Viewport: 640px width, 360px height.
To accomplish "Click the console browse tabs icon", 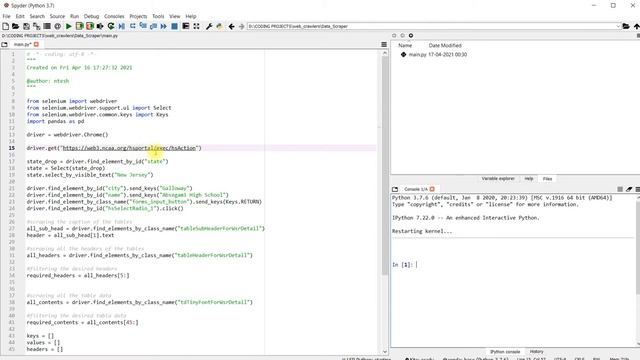I will (395, 189).
